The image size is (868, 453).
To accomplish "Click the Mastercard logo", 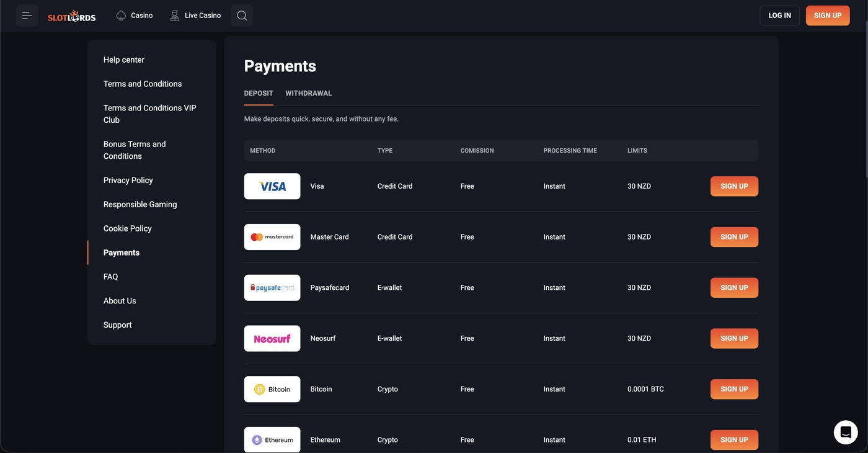I will pos(272,237).
